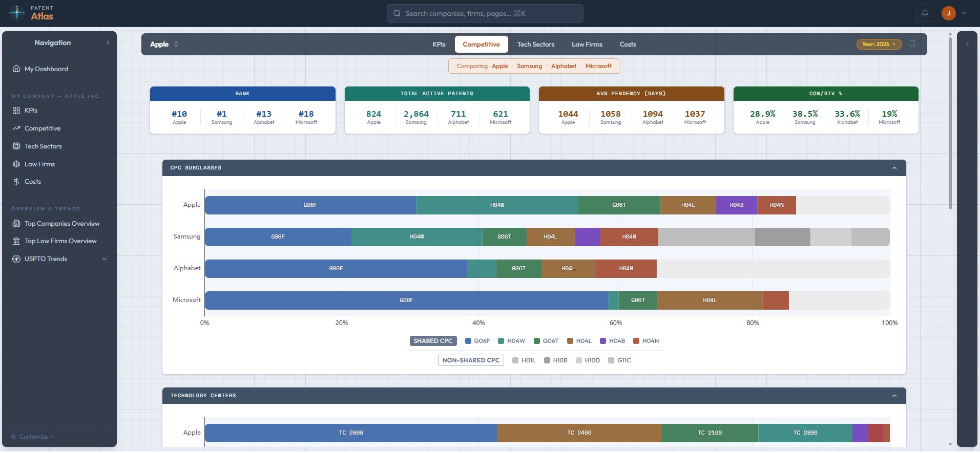Click the Costs dollar icon
The image size is (980, 453).
click(16, 182)
